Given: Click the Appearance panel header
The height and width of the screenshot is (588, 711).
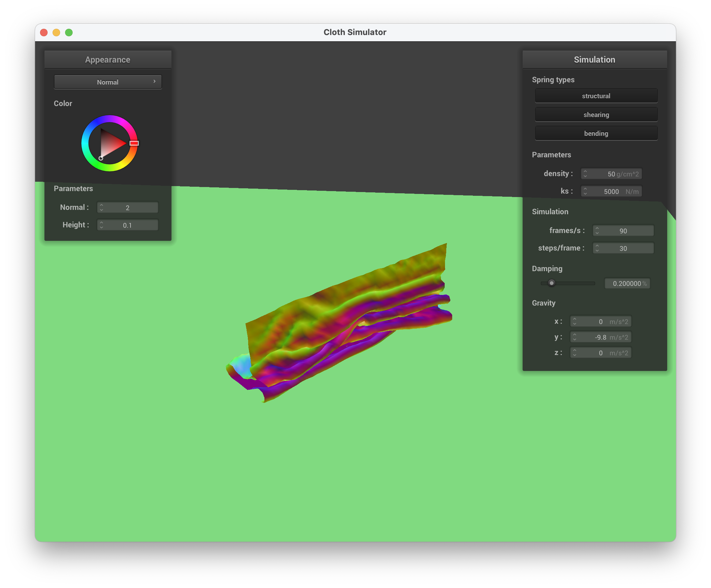Looking at the screenshot, I should point(108,59).
